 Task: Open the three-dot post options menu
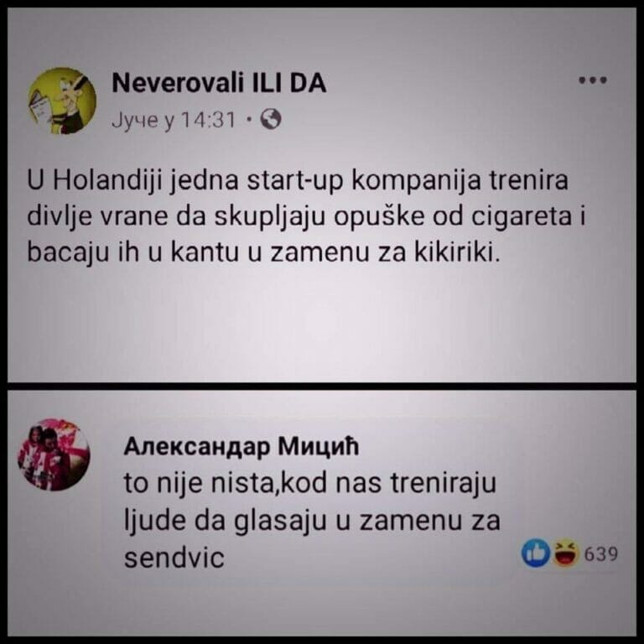point(593,80)
